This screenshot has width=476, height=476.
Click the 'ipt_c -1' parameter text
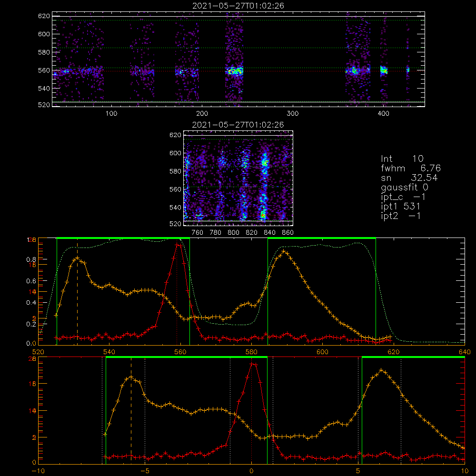click(x=403, y=197)
